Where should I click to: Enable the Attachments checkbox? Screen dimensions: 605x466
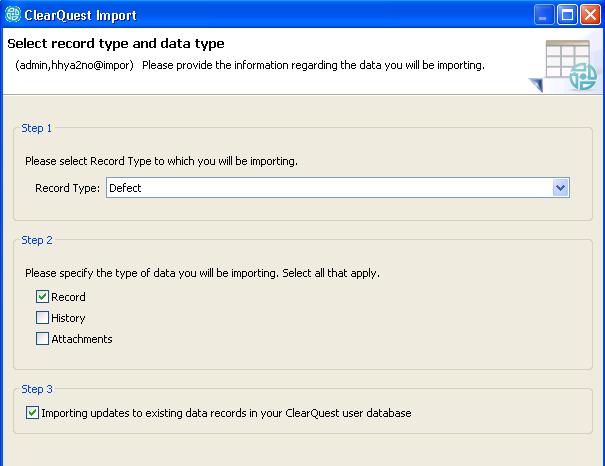tap(42, 339)
